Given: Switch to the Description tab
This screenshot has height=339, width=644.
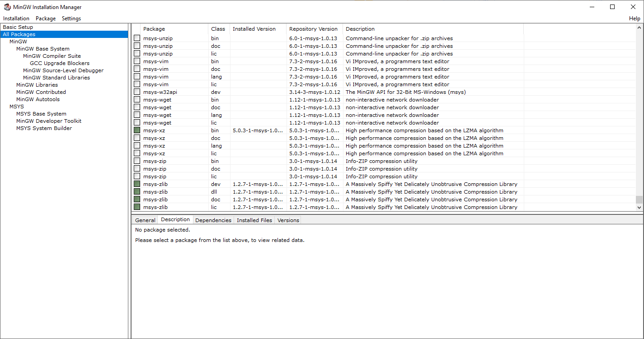Looking at the screenshot, I should pos(175,219).
